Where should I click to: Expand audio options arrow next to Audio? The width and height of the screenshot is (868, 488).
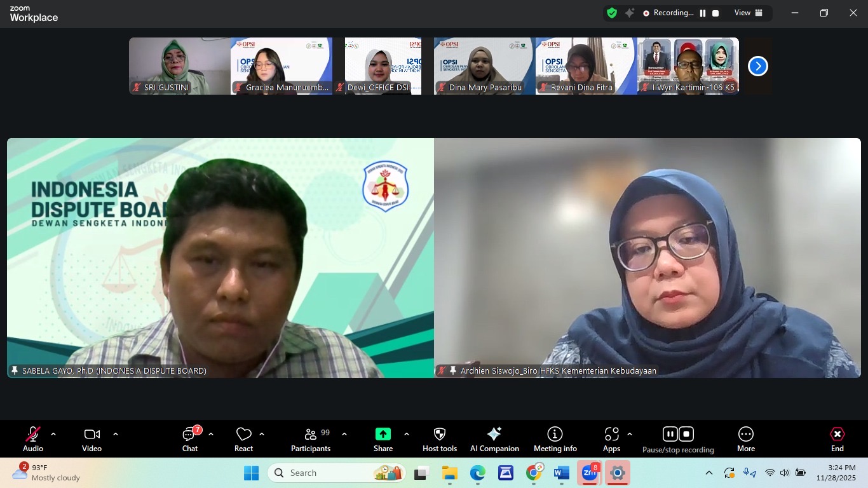tap(53, 435)
